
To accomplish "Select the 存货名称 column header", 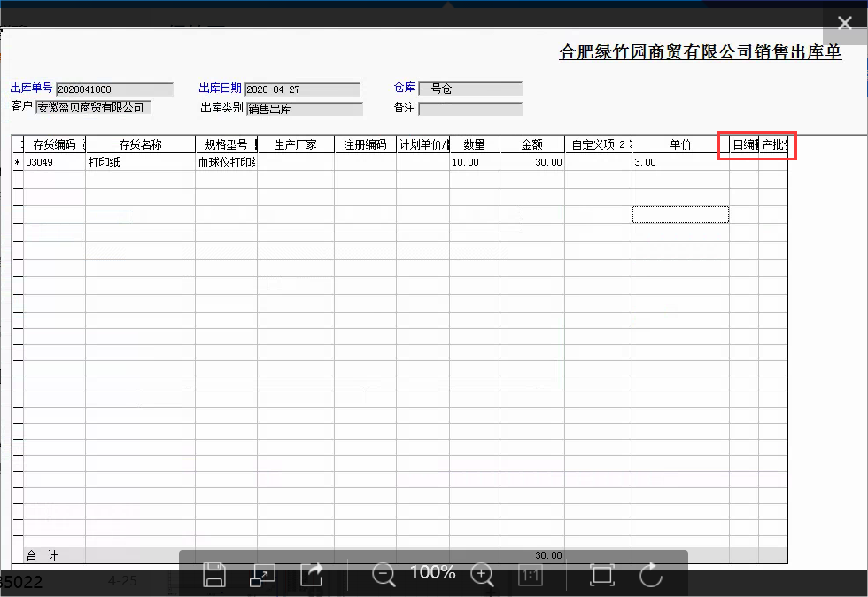I will coord(141,144).
